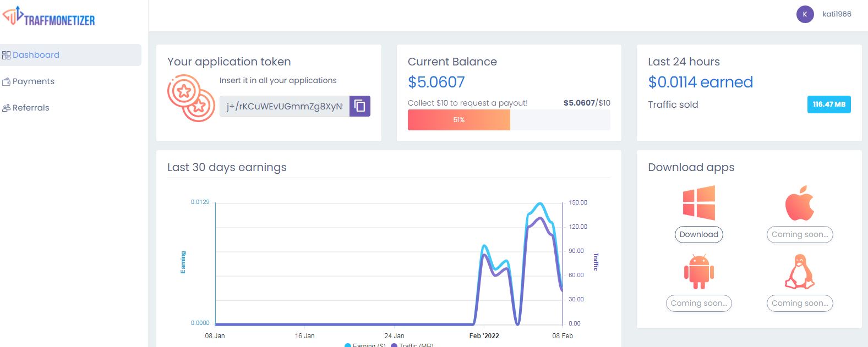Viewport: 868px width, 347px height.
Task: Click the Feb '2022 chart axis label
Action: tap(484, 335)
